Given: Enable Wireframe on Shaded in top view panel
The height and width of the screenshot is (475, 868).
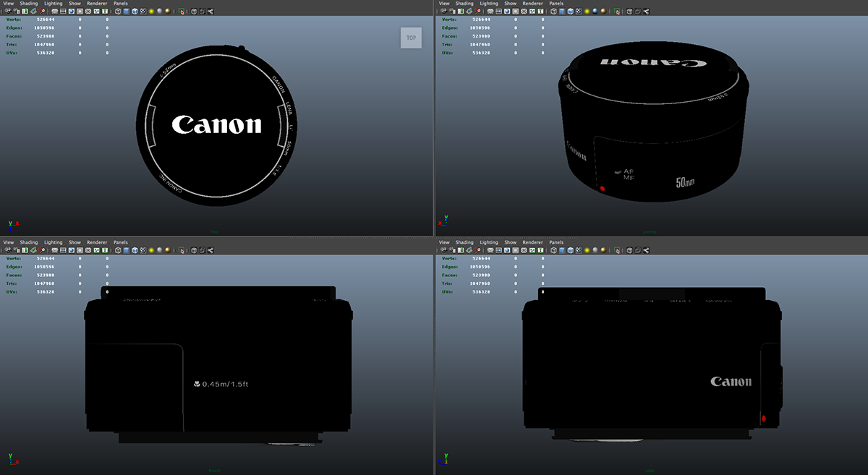Looking at the screenshot, I should (135, 12).
